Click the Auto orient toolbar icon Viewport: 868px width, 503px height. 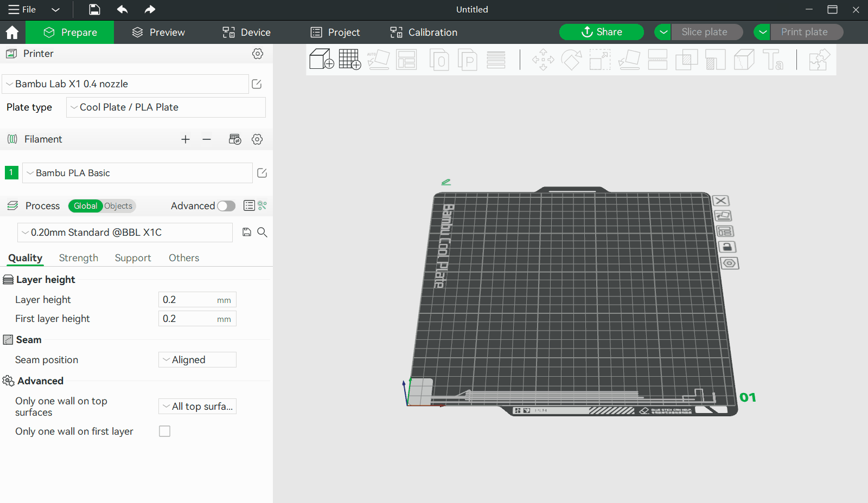(x=378, y=60)
